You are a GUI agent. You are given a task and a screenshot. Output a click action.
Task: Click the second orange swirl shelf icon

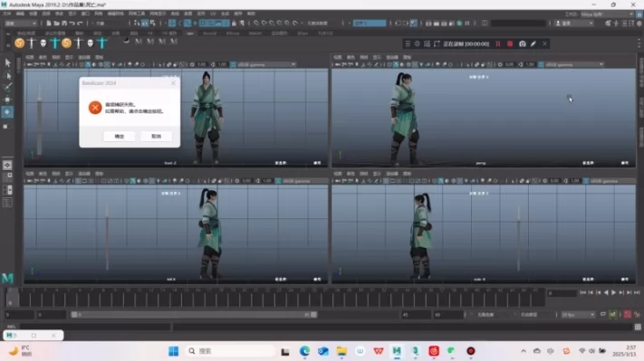66,43
